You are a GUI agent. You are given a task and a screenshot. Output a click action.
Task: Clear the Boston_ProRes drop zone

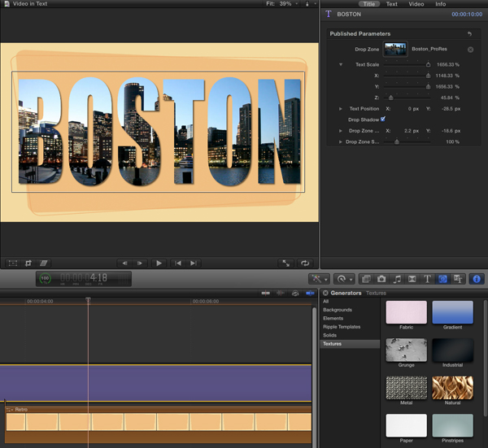[x=470, y=50]
